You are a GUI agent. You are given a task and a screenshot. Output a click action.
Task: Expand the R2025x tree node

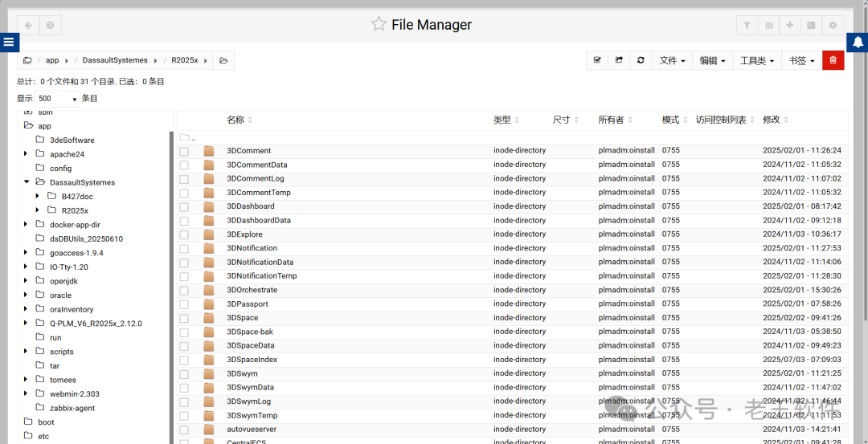[x=38, y=210]
